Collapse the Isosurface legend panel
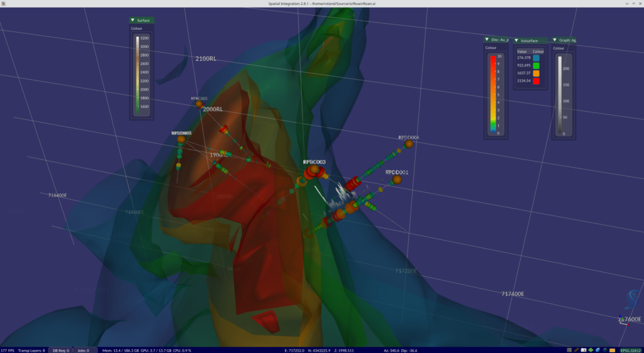The image size is (644, 353). click(x=516, y=41)
